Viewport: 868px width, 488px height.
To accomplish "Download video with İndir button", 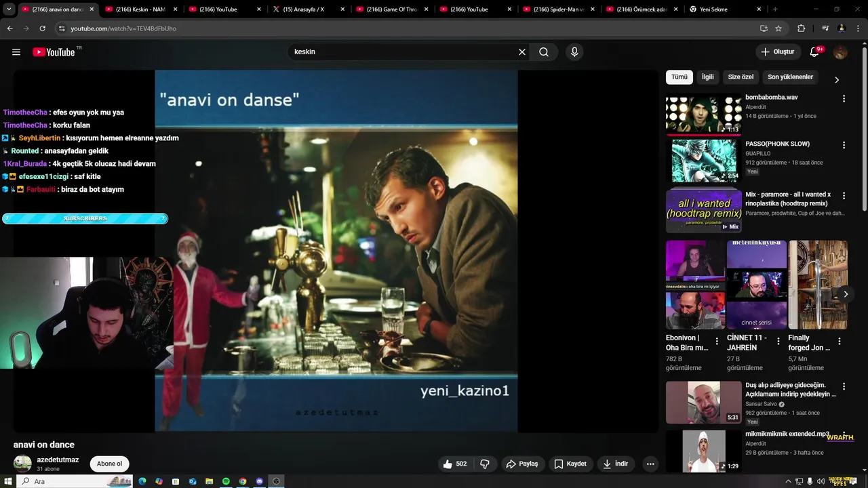I will click(x=616, y=464).
